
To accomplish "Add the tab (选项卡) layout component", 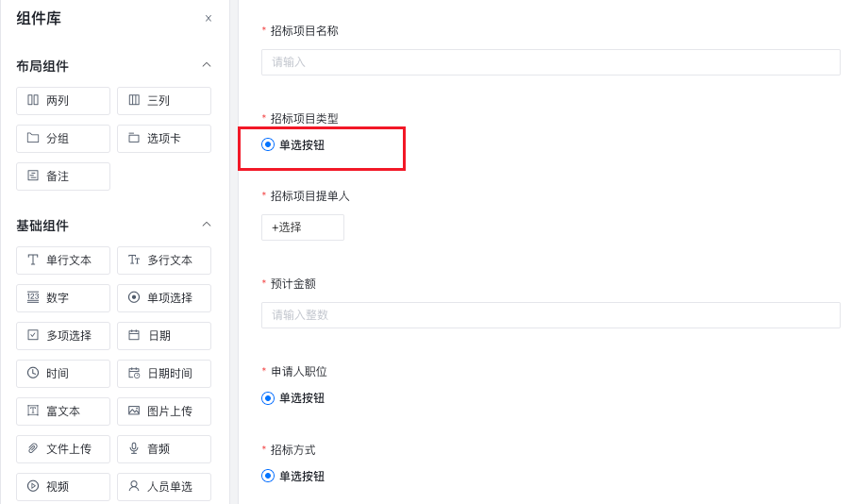I will (x=163, y=139).
